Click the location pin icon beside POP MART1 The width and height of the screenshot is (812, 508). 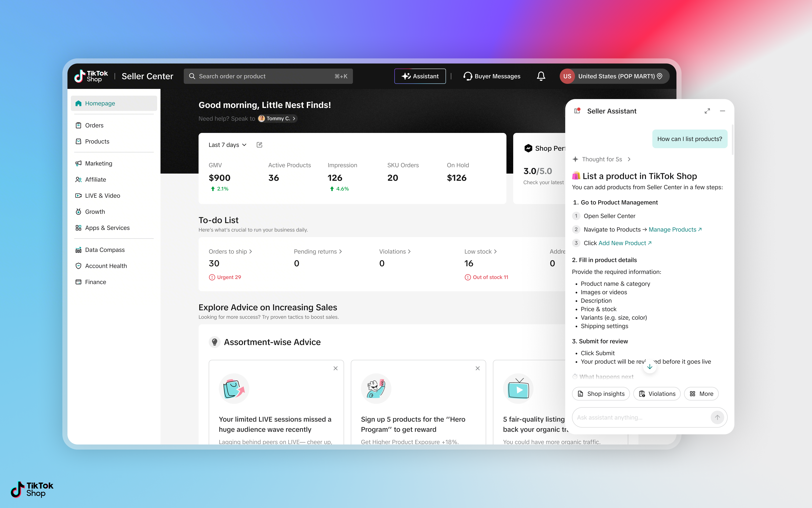[x=660, y=76]
